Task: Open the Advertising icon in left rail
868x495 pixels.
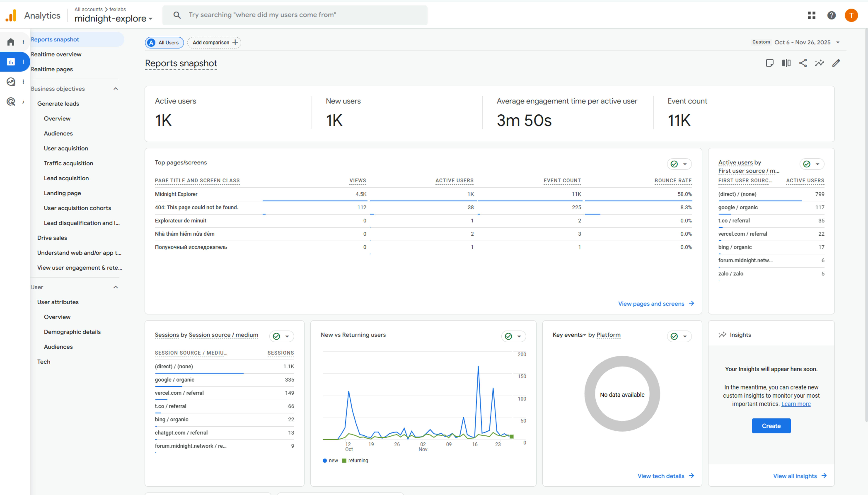Action: [11, 102]
